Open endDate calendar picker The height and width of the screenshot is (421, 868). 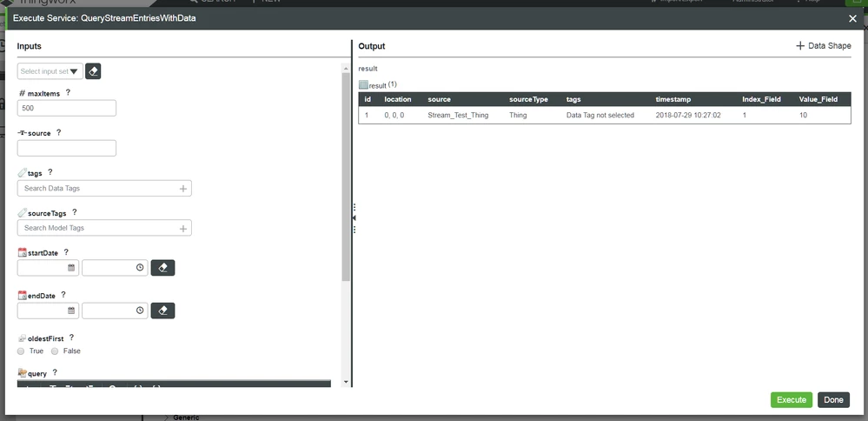(71, 311)
